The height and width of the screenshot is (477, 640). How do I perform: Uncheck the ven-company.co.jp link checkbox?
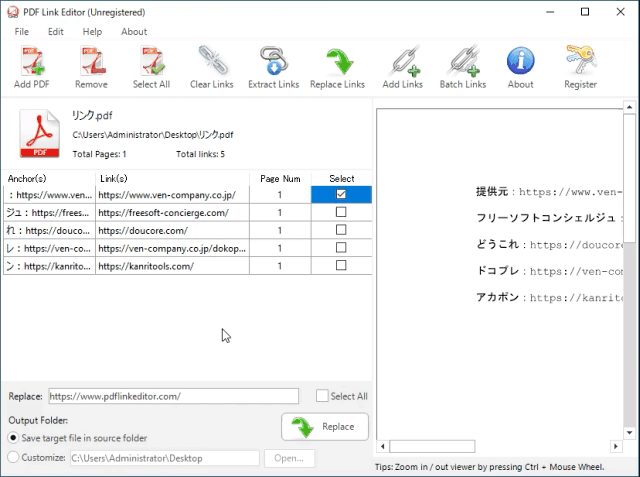click(341, 194)
